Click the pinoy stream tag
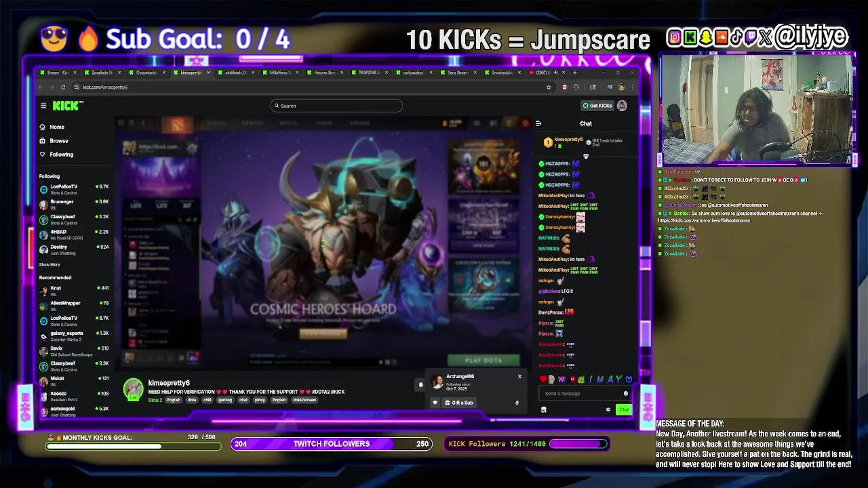This screenshot has width=868, height=488. click(260, 400)
